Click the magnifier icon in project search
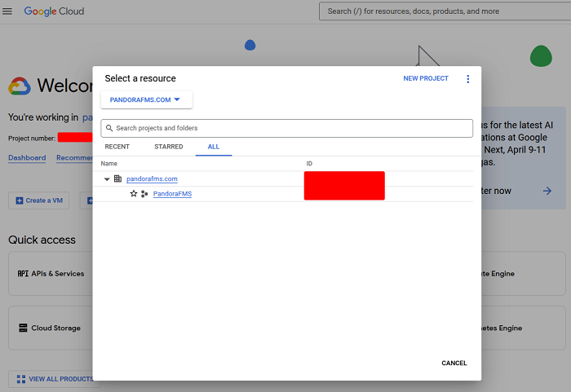Image resolution: width=571 pixels, height=392 pixels. tap(109, 128)
